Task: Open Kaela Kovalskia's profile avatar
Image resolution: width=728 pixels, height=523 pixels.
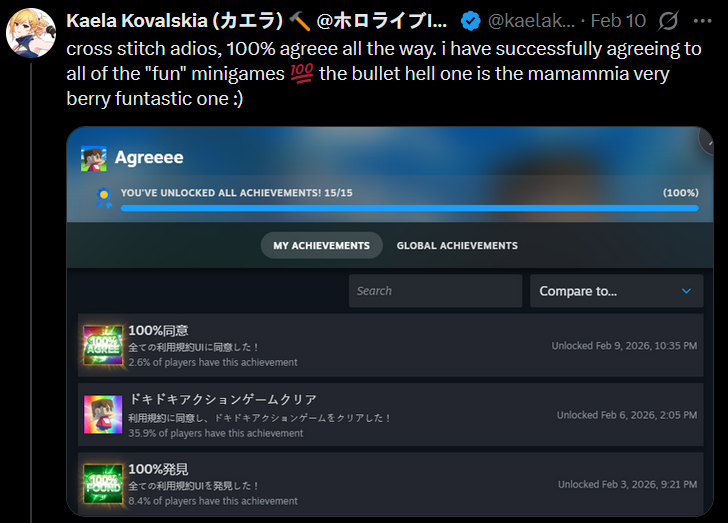Action: click(x=31, y=33)
